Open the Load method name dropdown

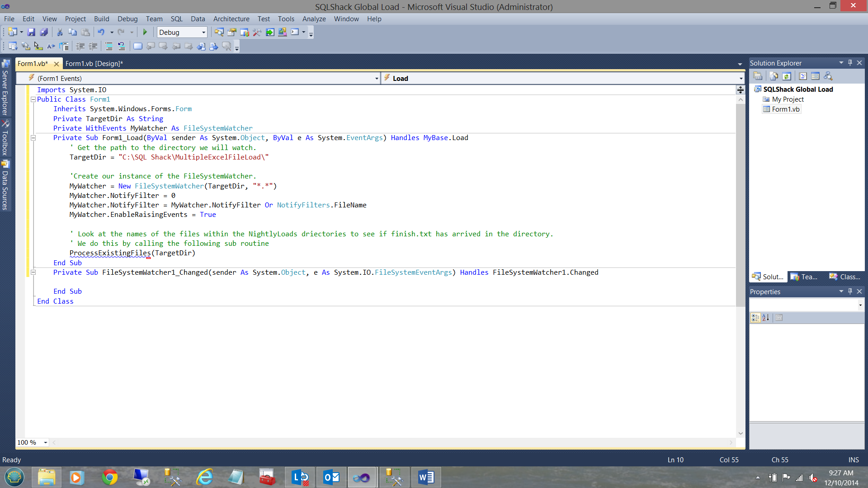point(741,79)
